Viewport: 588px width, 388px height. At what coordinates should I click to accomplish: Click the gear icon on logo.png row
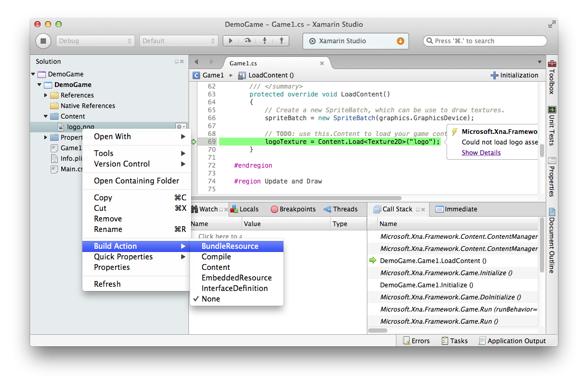[x=181, y=127]
